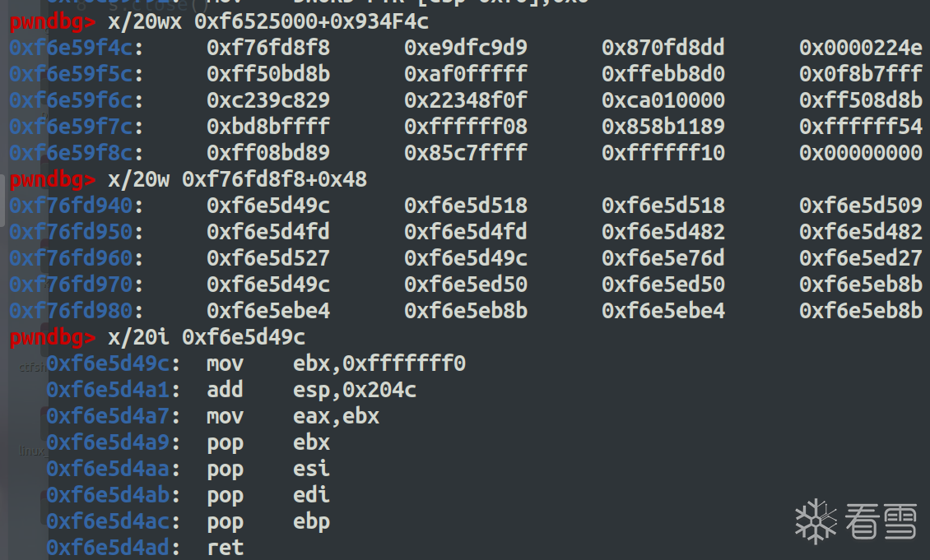
Task: Open the faint ctfsh desktop icon
Action: [32, 367]
